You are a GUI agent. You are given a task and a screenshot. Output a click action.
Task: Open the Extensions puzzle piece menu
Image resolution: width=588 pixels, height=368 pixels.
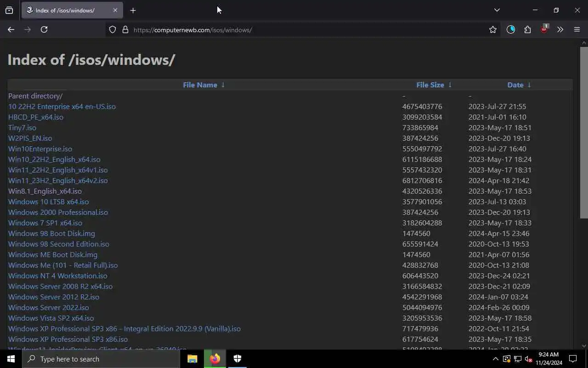(527, 29)
